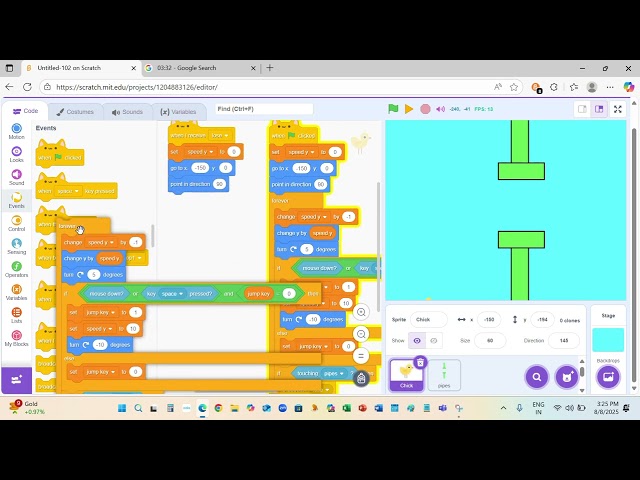Viewport: 640px width, 480px height.
Task: Select the Operators block category
Action: point(17,269)
